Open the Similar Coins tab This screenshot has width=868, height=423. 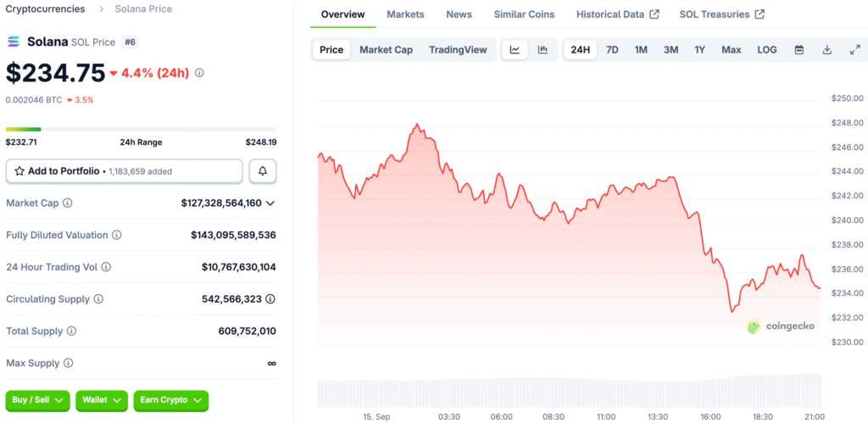[x=524, y=14]
